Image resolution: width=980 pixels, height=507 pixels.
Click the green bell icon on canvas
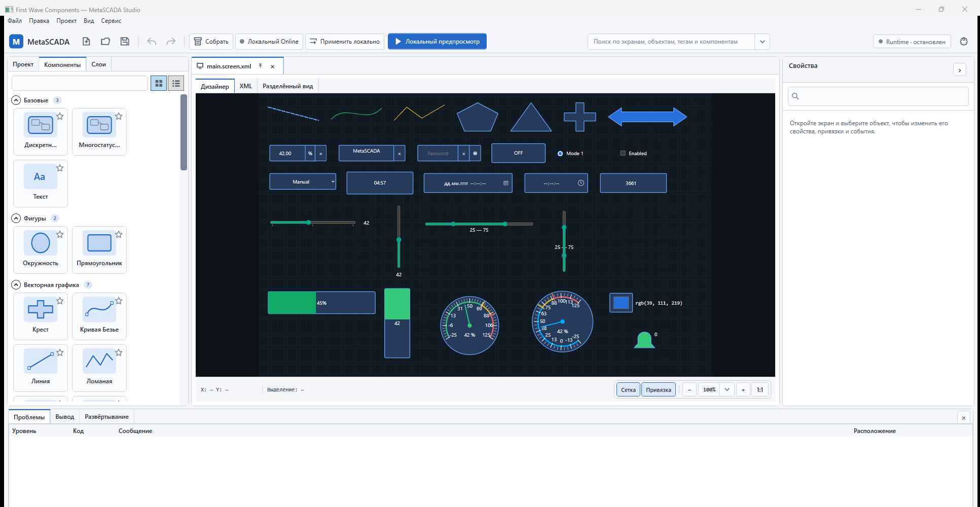(x=644, y=340)
